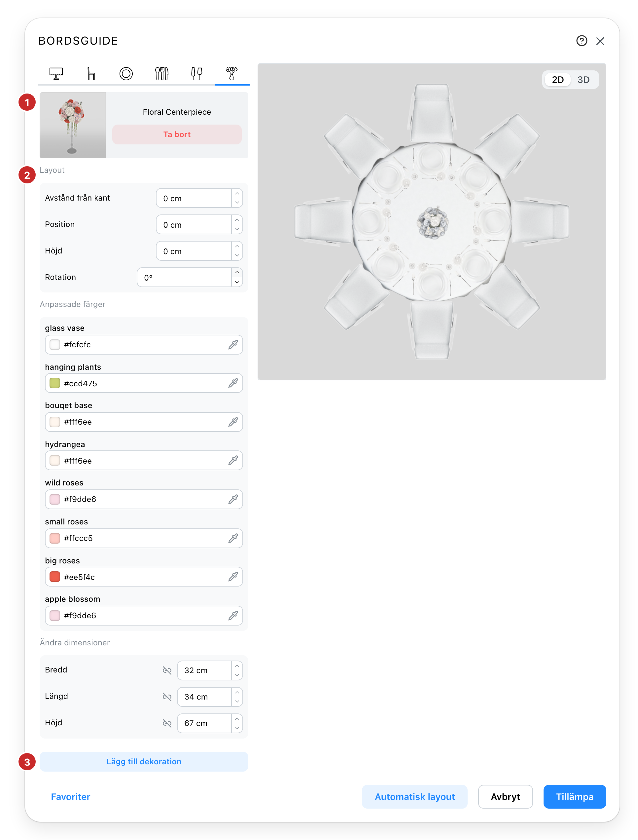Pick glass vase color with eyedropper
The height and width of the screenshot is (840, 638).
(x=233, y=345)
